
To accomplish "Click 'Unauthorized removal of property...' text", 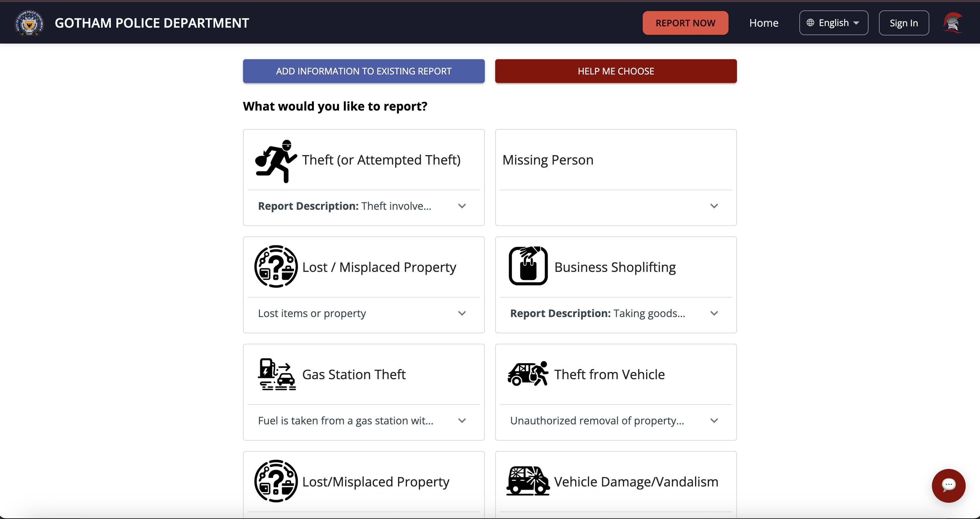I will (597, 421).
